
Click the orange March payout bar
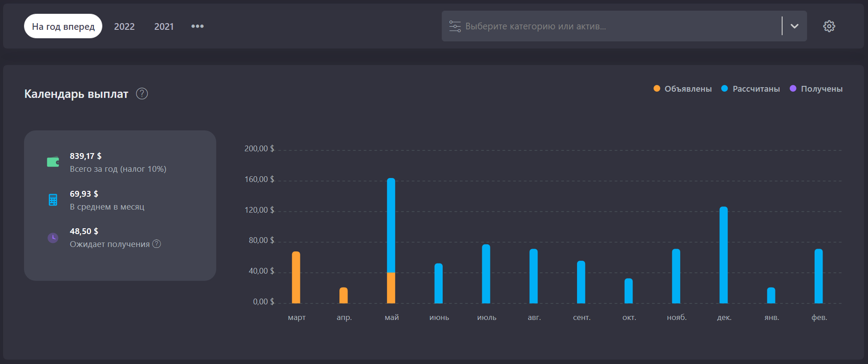coord(296,277)
